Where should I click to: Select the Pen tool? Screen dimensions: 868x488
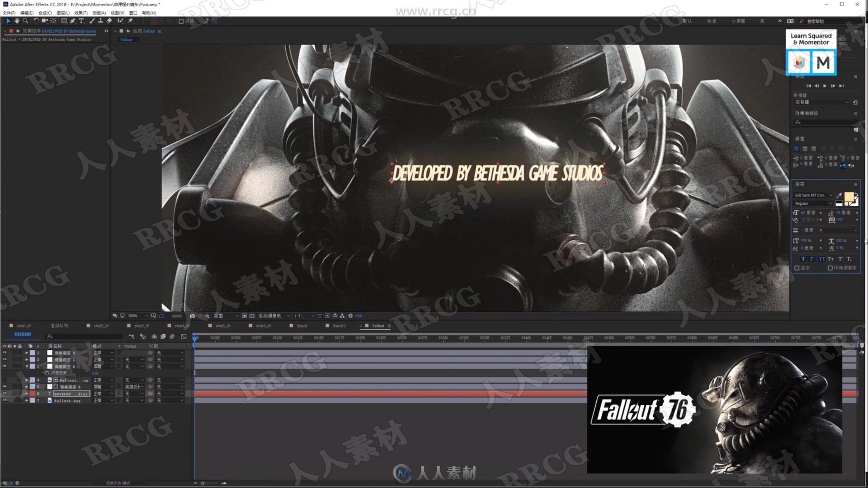(x=73, y=21)
